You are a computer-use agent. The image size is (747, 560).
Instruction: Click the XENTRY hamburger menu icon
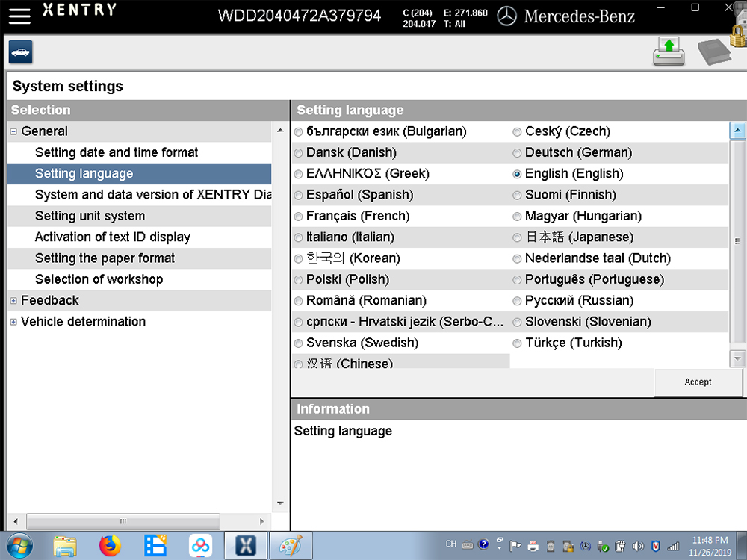coord(19,15)
